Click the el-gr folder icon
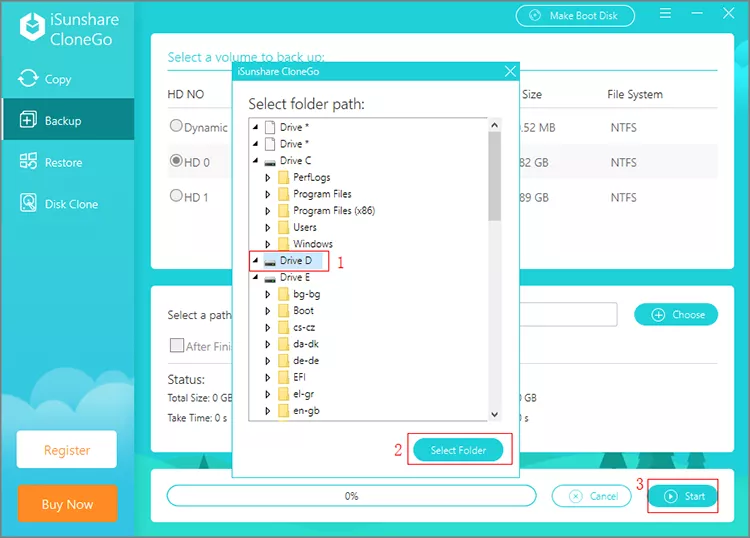Viewport: 750px width, 538px height. pyautogui.click(x=284, y=394)
